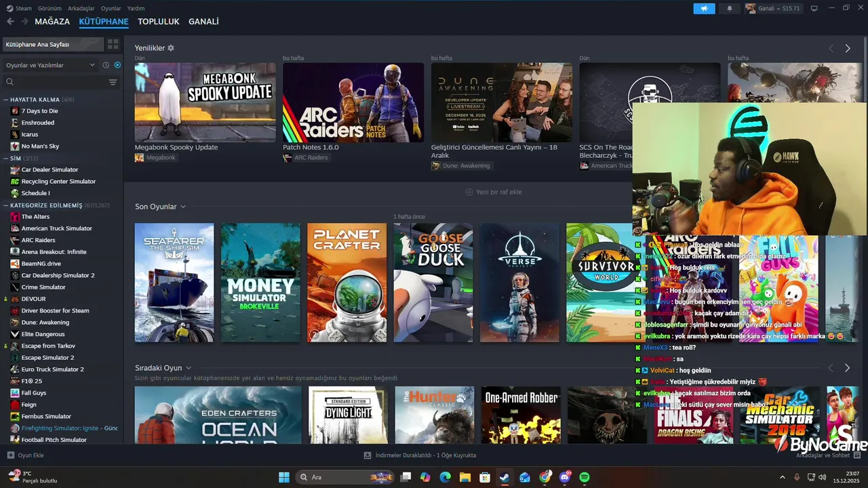The height and width of the screenshot is (488, 868).
Task: Collapse the KATEGORİZE EDİLMEMİŞ category
Action: (x=5, y=205)
